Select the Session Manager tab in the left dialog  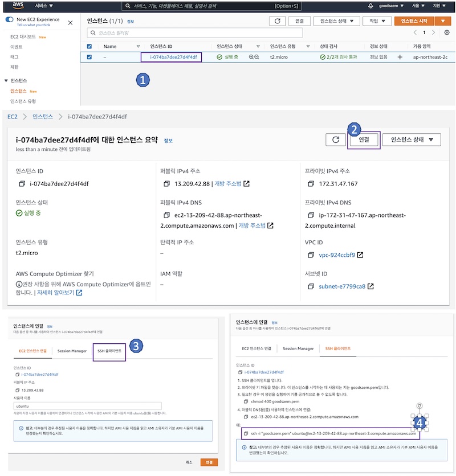[x=72, y=351]
